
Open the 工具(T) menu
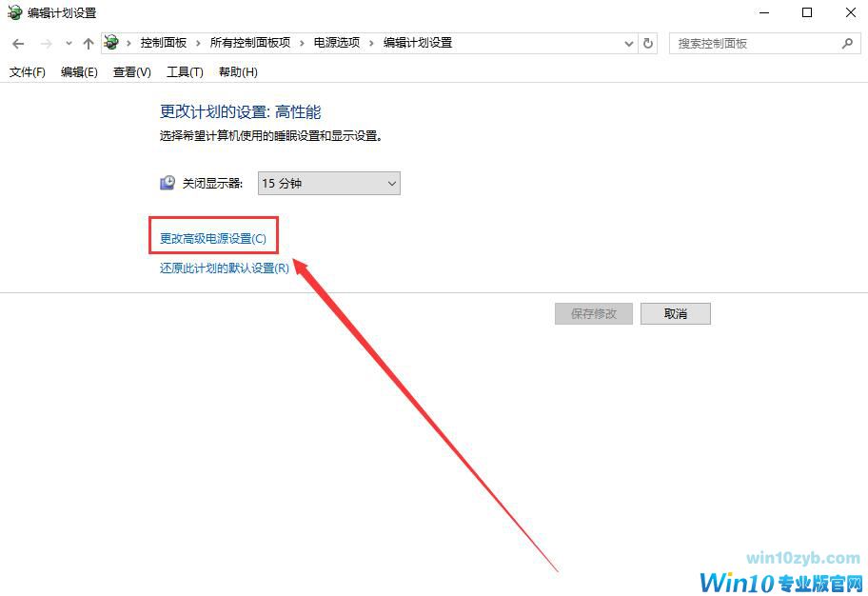(185, 72)
